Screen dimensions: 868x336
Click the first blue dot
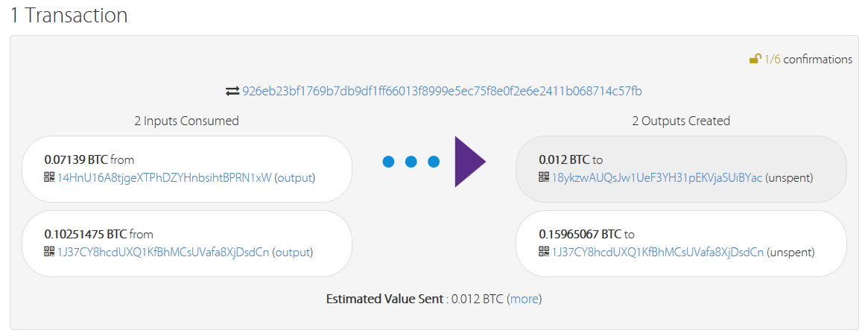pos(388,162)
